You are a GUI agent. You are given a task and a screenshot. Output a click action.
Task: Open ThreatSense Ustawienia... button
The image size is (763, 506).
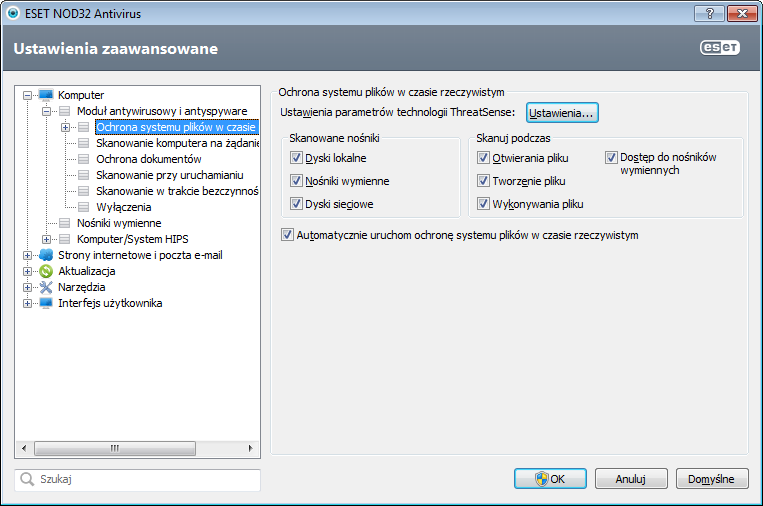pyautogui.click(x=562, y=113)
